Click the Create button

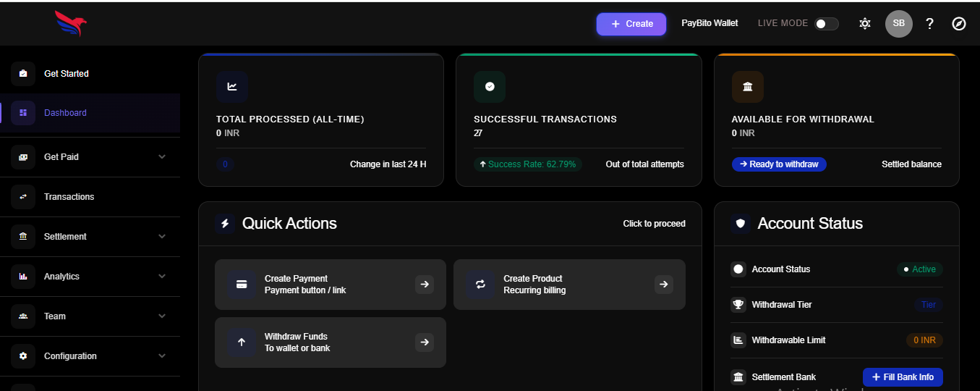pyautogui.click(x=631, y=24)
